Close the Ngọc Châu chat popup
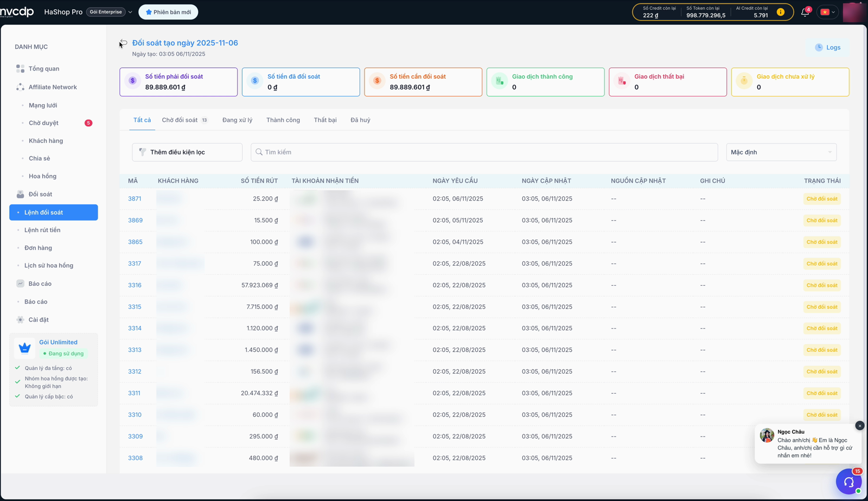Screen dimensions: 868x501 (x=860, y=426)
